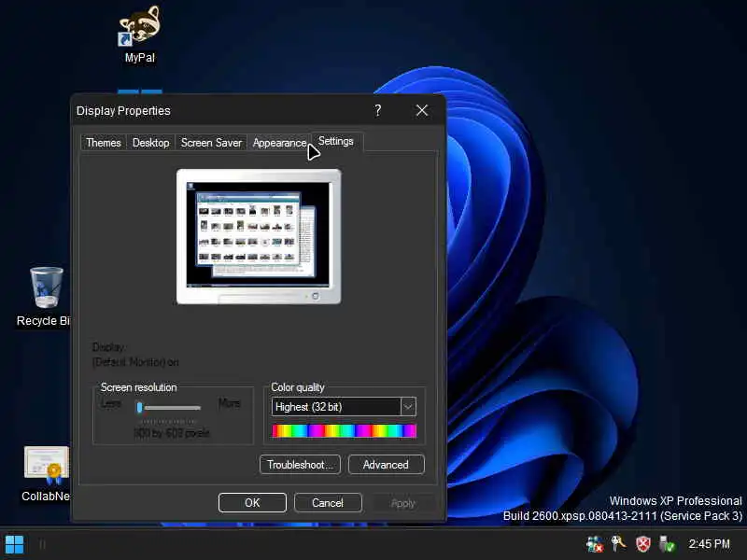Click the screen resolution slider track
This screenshot has width=747, height=560.
coord(172,408)
